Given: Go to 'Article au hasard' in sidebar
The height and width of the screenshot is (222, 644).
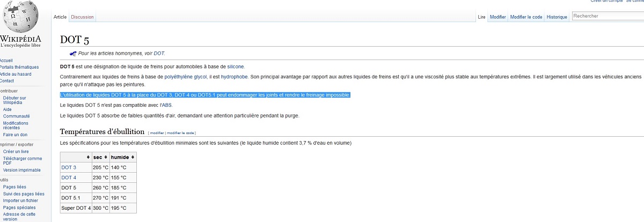Looking at the screenshot, I should point(16,74).
